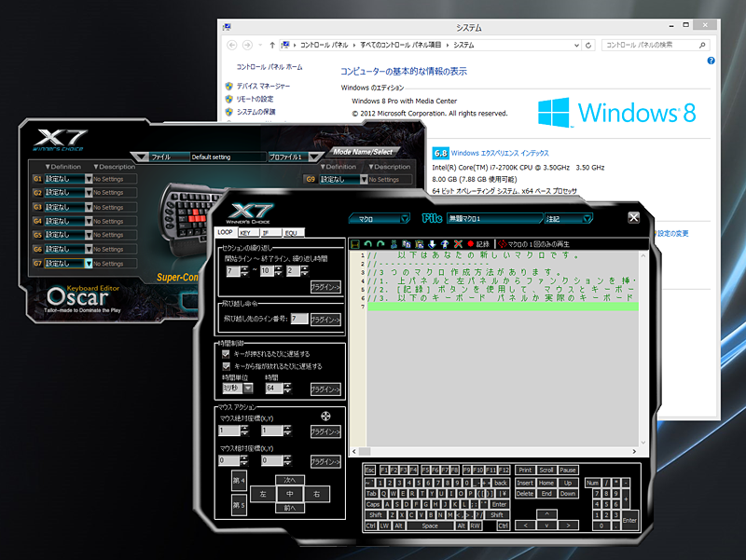Switch to the LOOP tab

(x=225, y=232)
